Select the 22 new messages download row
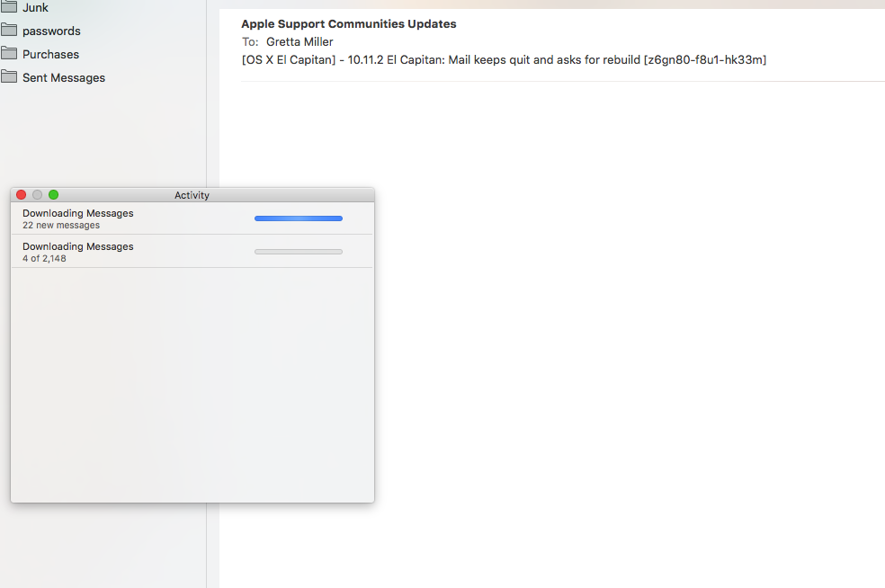 192,218
